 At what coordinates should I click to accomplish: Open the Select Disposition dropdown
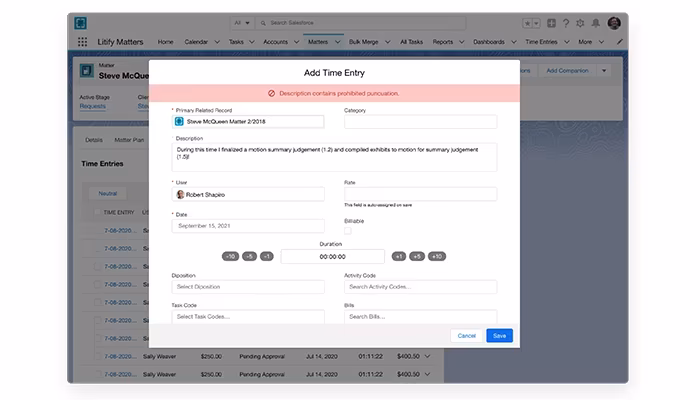248,287
